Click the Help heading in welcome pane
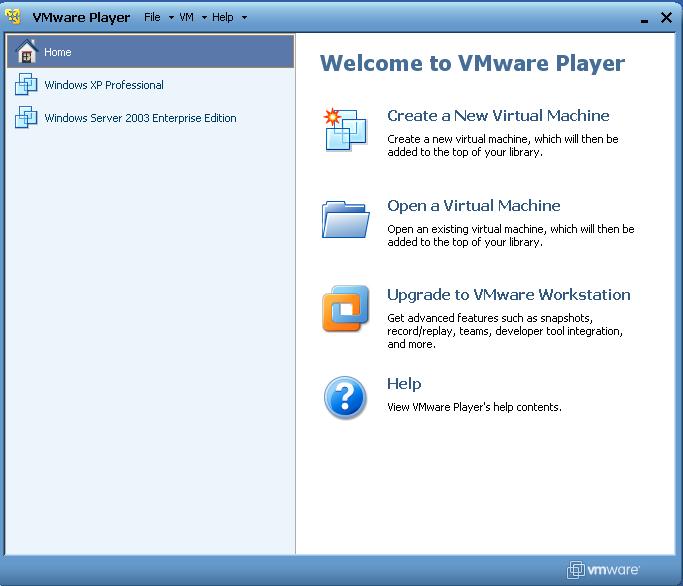Screen dimensions: 683x586 [404, 384]
